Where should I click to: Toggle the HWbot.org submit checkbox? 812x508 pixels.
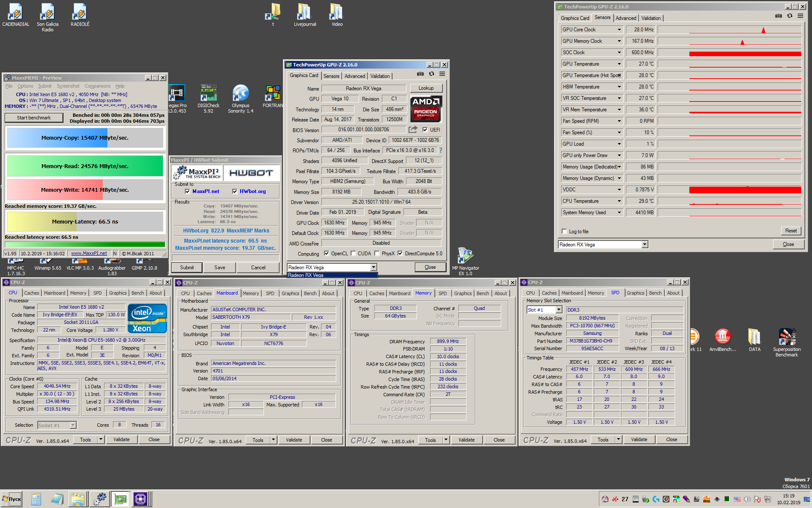[235, 191]
